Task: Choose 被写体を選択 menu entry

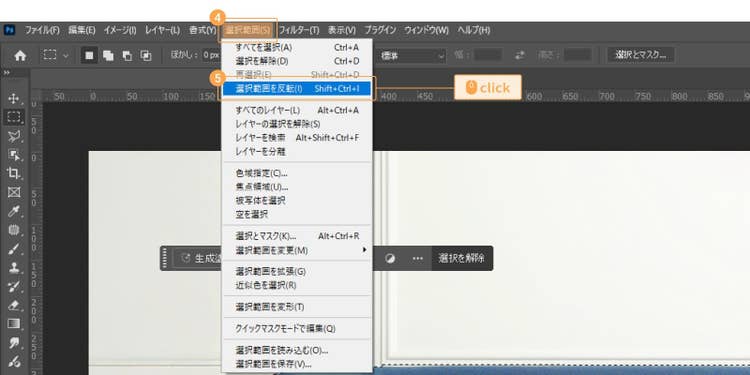Action: click(x=297, y=200)
